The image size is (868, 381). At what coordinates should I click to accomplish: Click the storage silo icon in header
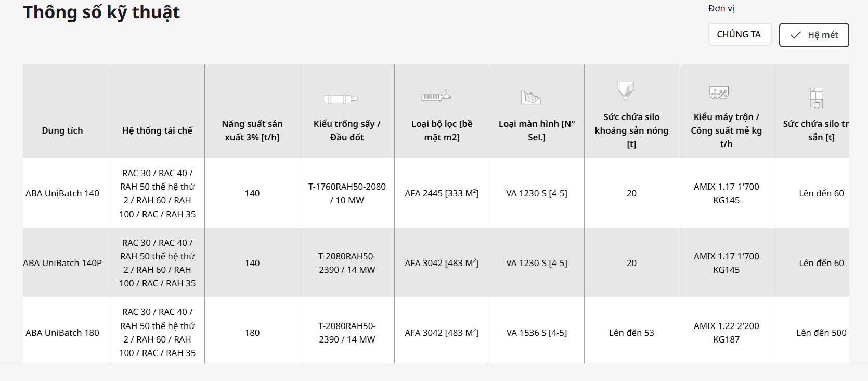coord(817,98)
